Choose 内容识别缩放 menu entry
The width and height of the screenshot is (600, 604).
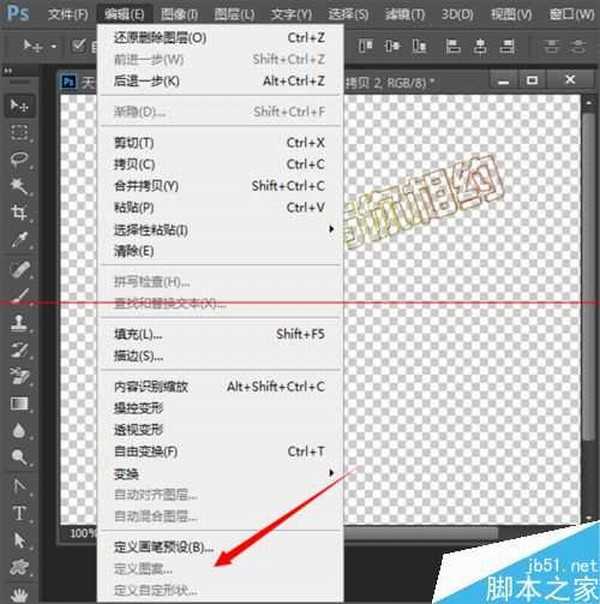pos(220,386)
